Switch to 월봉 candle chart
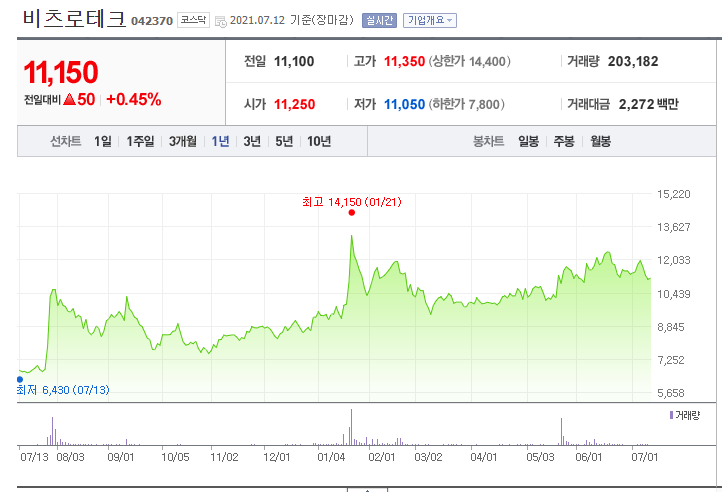 pyautogui.click(x=600, y=141)
